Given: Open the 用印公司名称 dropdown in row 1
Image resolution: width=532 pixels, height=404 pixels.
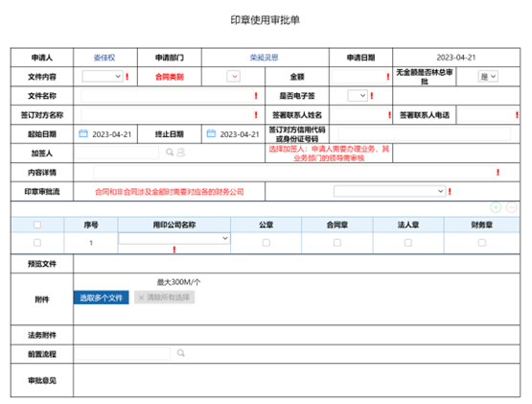Looking at the screenshot, I should point(174,238).
